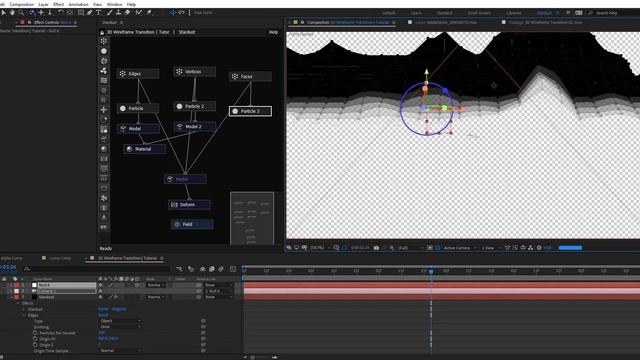Open the Active Camera view dropdown
The width and height of the screenshot is (640, 360).
coord(460,248)
